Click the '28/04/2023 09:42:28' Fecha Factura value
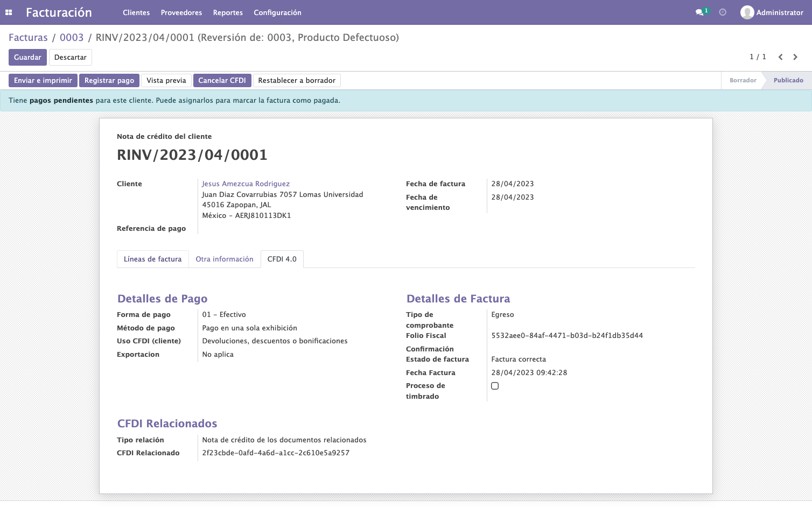Viewport: 812px width, 508px height. click(529, 373)
